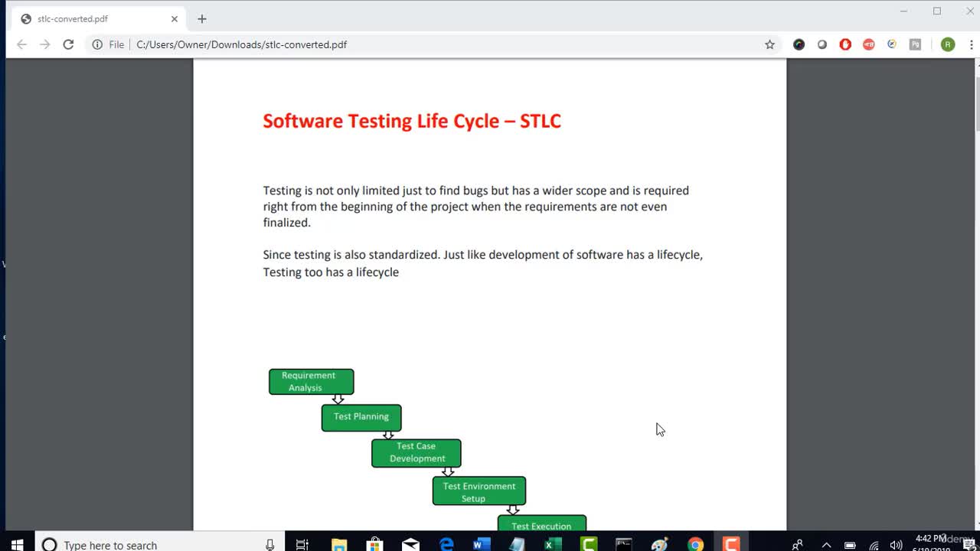Open Microsoft Excel from the taskbar
980x551 pixels.
tap(553, 545)
